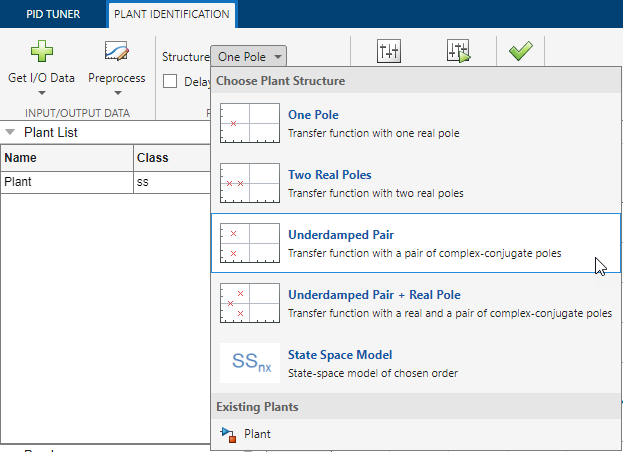
Task: Click the auto-estimate sliders with play icon
Action: tap(458, 52)
